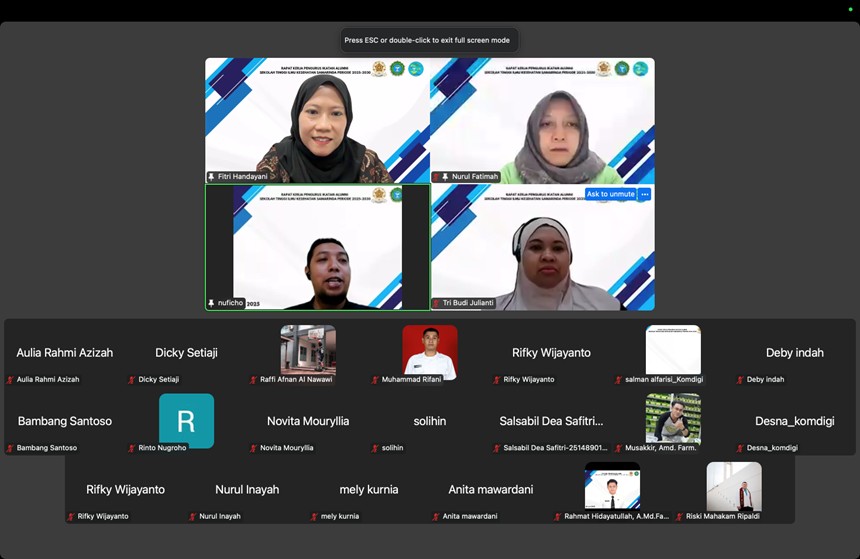The image size is (860, 559).
Task: Select Muhammad Rifani's red profile photo
Action: 430,350
